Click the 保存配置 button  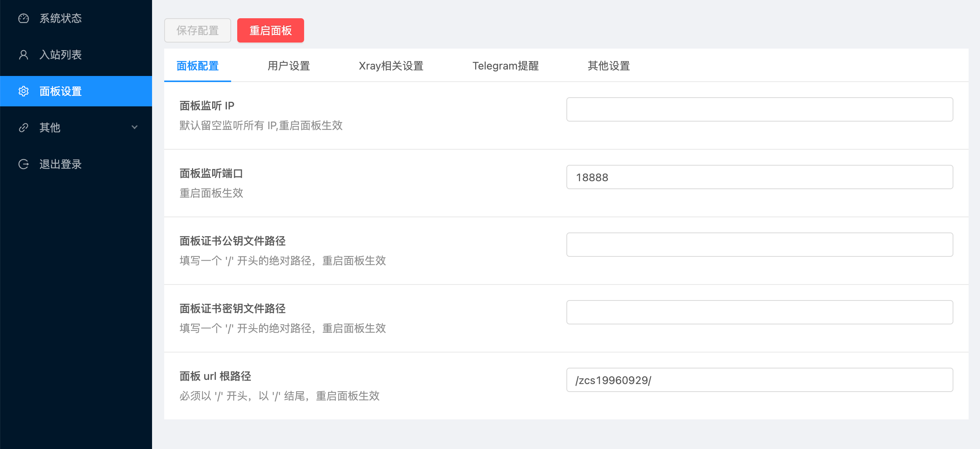197,30
